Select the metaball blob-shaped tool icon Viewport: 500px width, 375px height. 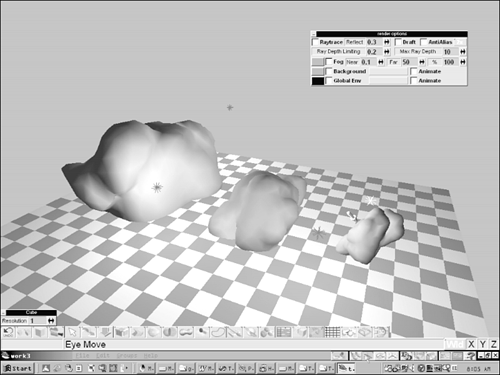click(186, 332)
